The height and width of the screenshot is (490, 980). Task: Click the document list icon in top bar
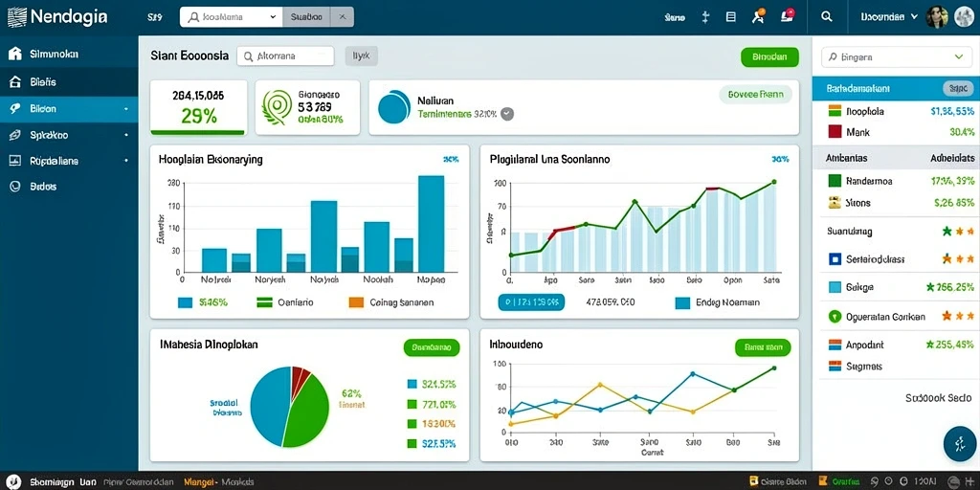click(x=730, y=17)
